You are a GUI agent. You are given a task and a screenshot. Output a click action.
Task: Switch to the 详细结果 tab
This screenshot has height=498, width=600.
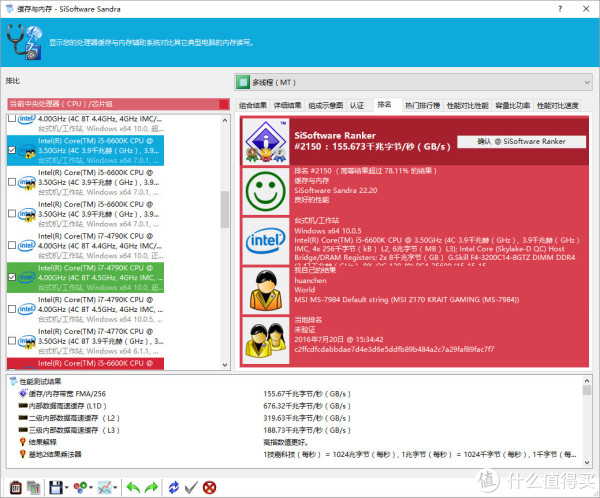pos(287,105)
